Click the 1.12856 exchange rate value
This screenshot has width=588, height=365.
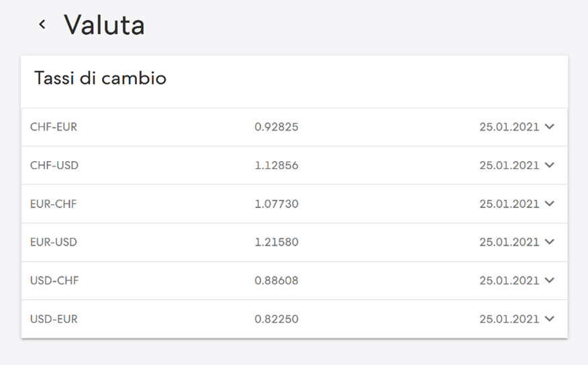coord(277,165)
